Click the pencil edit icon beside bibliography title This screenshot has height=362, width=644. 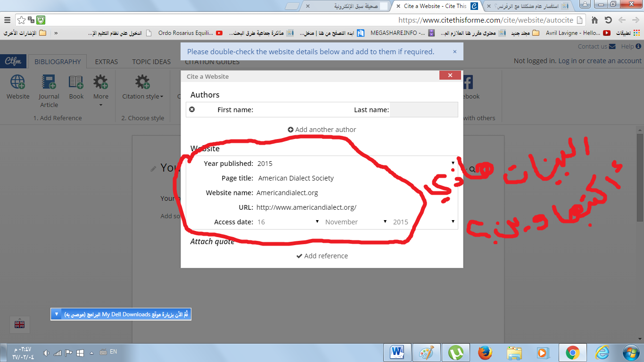point(153,169)
